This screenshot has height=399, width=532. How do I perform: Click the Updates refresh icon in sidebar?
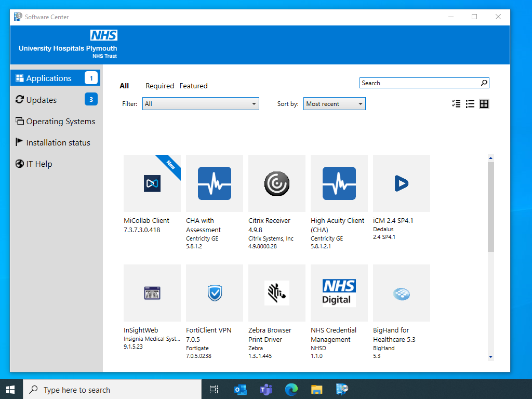[20, 99]
